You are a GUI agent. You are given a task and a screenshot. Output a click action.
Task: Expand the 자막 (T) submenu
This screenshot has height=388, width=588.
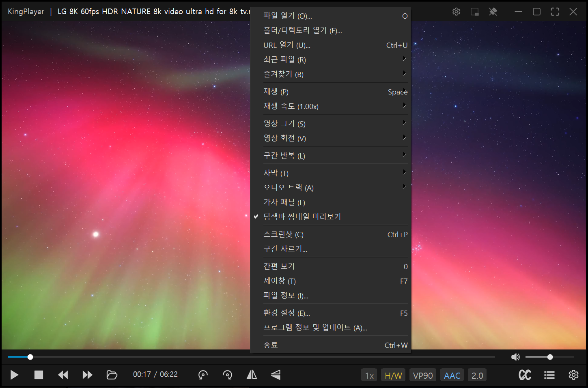pos(276,173)
